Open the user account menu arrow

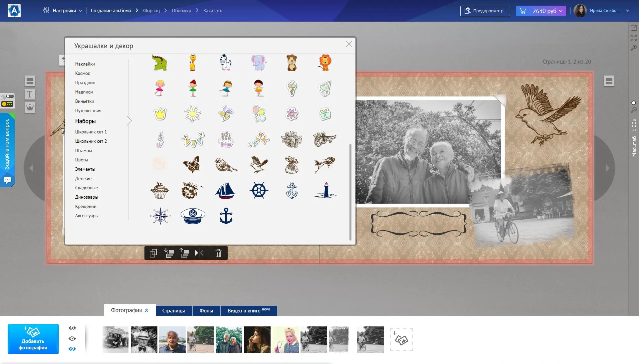coord(628,11)
